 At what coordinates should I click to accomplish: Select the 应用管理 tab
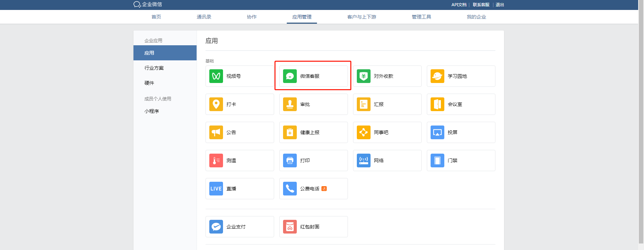coord(302,17)
